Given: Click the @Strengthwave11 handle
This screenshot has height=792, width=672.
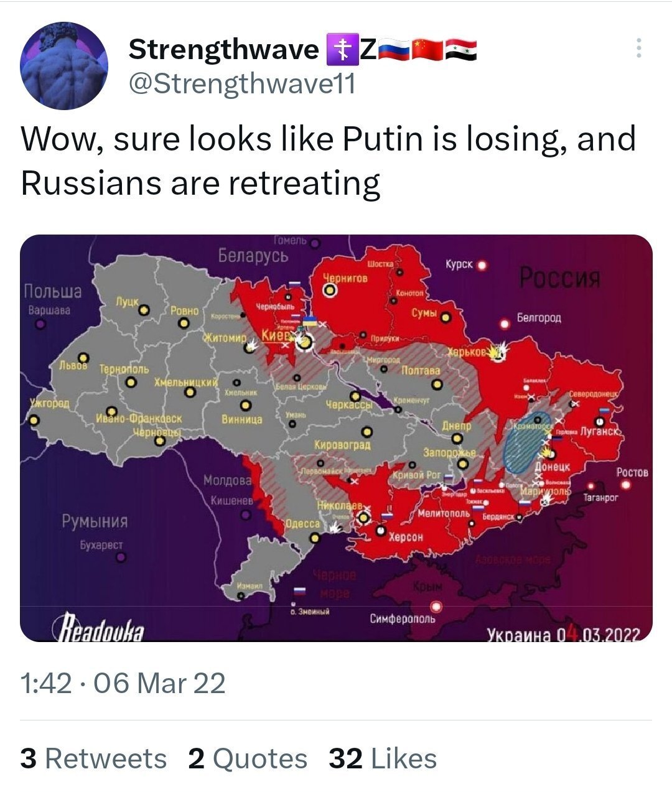Looking at the screenshot, I should pos(242,83).
